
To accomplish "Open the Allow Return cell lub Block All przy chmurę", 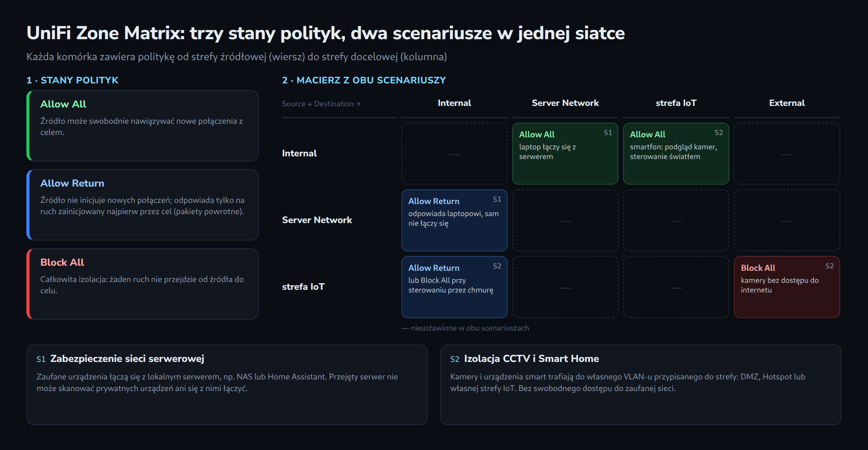I will (454, 287).
